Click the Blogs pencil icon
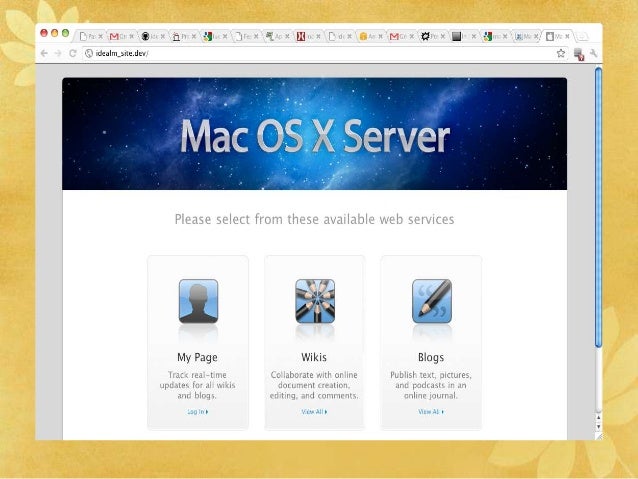 (432, 301)
